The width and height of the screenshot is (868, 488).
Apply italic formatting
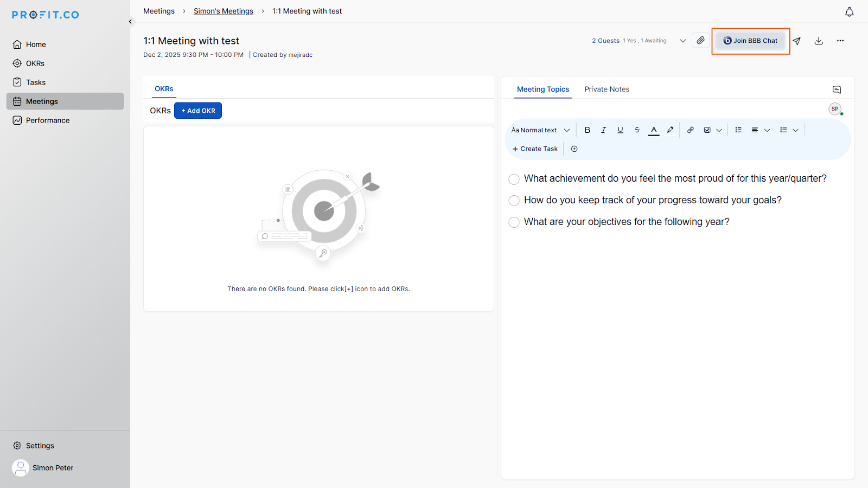603,130
